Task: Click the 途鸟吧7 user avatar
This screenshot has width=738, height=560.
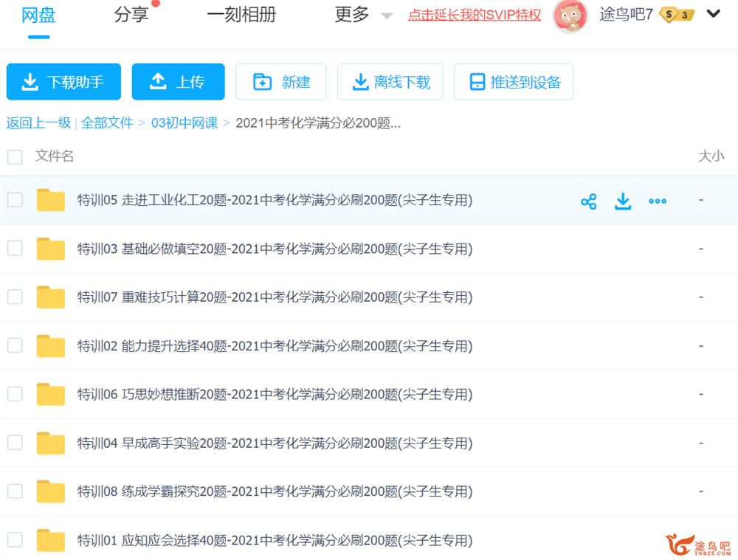Action: pos(570,15)
